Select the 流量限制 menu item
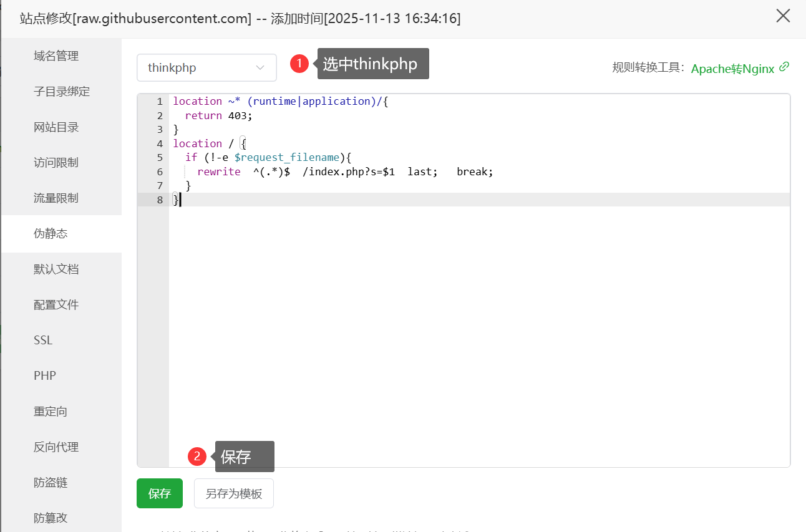806x532 pixels. coord(56,198)
